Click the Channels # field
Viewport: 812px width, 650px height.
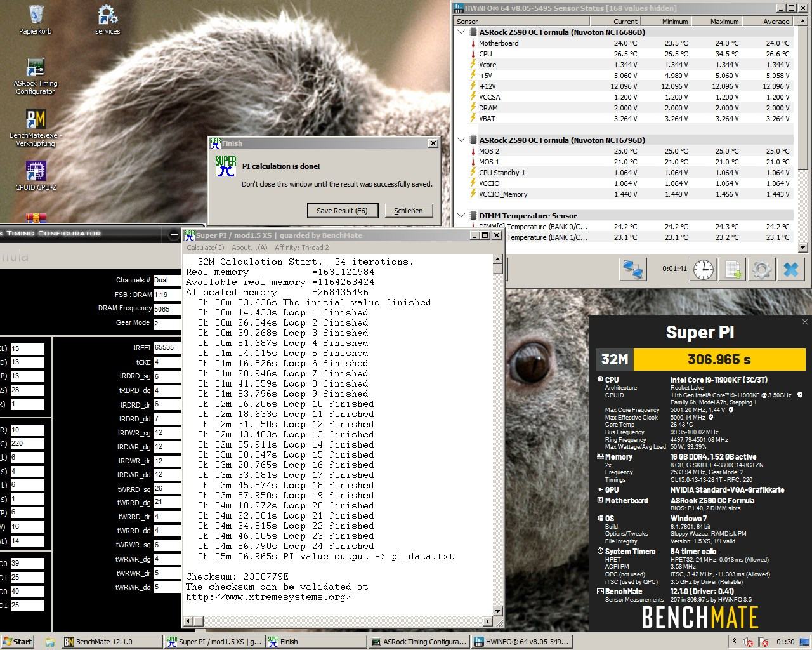tap(166, 280)
